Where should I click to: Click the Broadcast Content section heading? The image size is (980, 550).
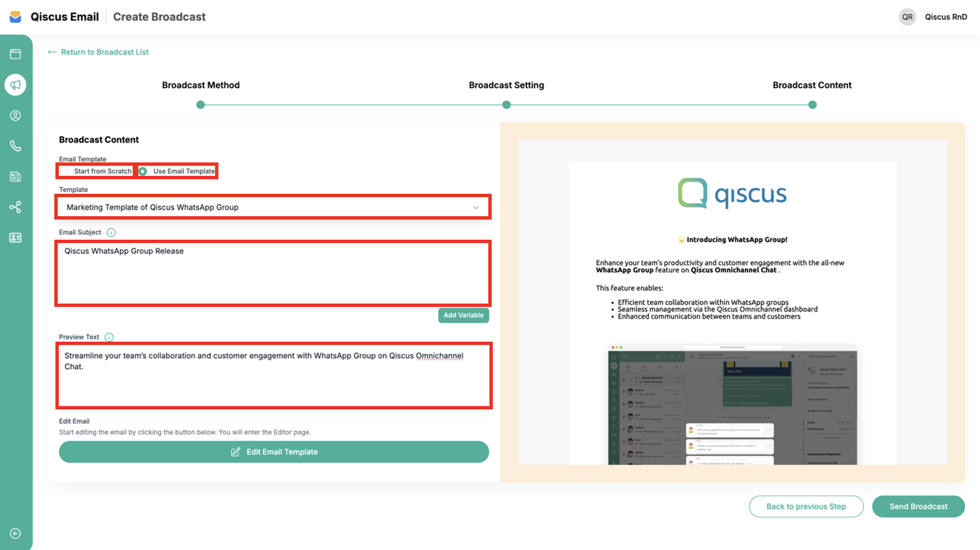(x=99, y=140)
